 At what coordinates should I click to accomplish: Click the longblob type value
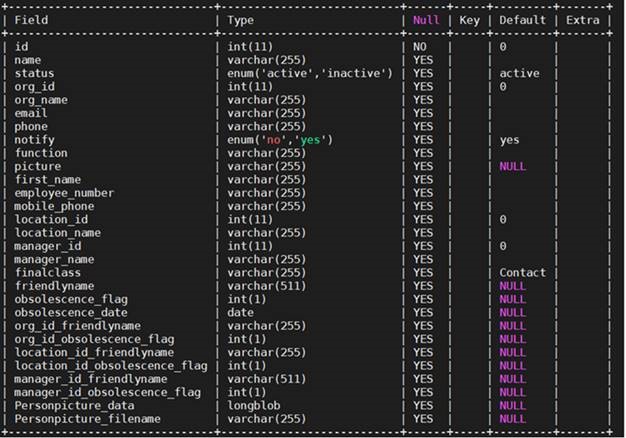pyautogui.click(x=254, y=405)
